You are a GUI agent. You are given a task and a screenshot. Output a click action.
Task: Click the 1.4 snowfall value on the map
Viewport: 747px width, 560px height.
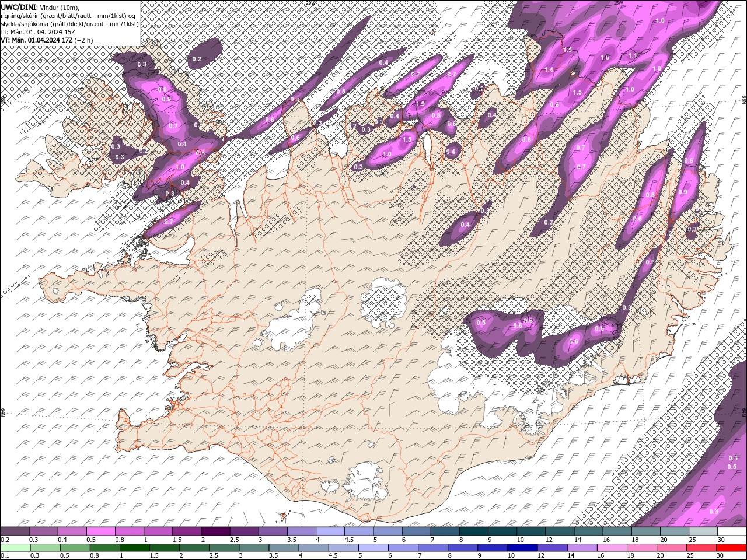coord(549,69)
